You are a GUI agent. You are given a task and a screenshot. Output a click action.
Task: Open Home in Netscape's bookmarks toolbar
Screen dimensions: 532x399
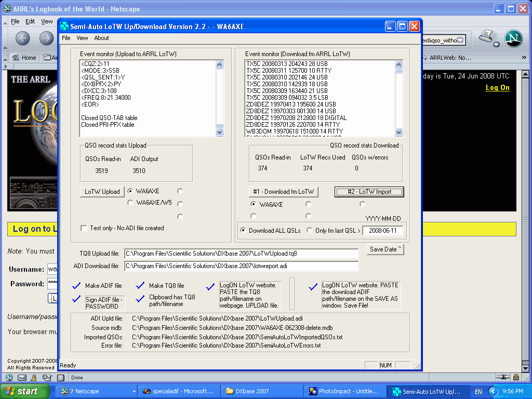click(24, 58)
